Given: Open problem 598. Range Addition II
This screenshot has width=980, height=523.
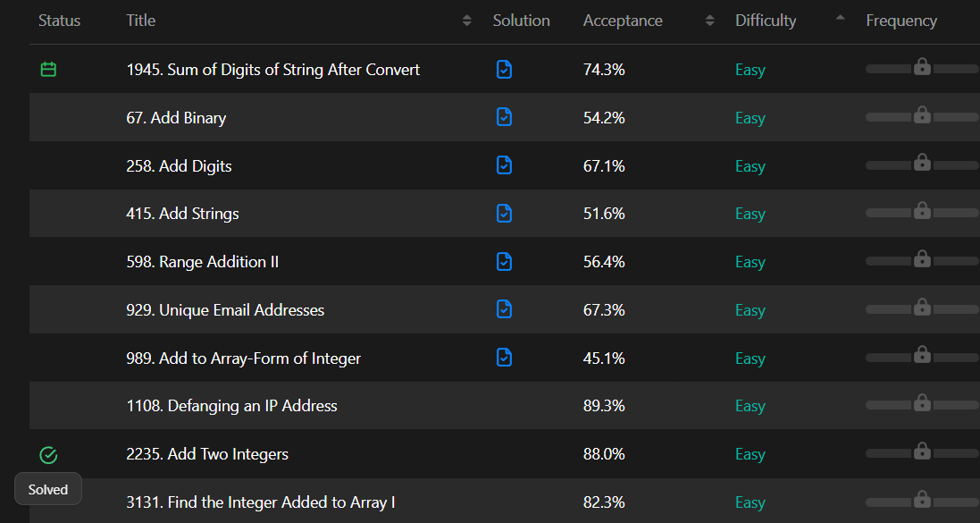Looking at the screenshot, I should (203, 261).
